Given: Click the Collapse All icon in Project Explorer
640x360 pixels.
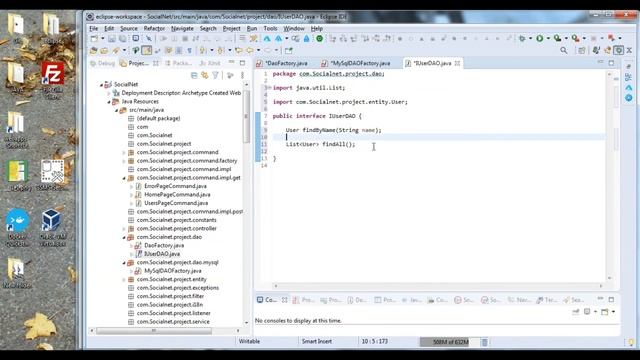Looking at the screenshot, I should click(194, 75).
